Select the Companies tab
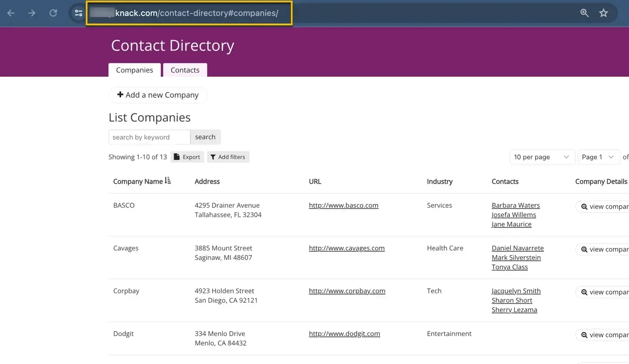Image resolution: width=629 pixels, height=364 pixels. click(134, 70)
